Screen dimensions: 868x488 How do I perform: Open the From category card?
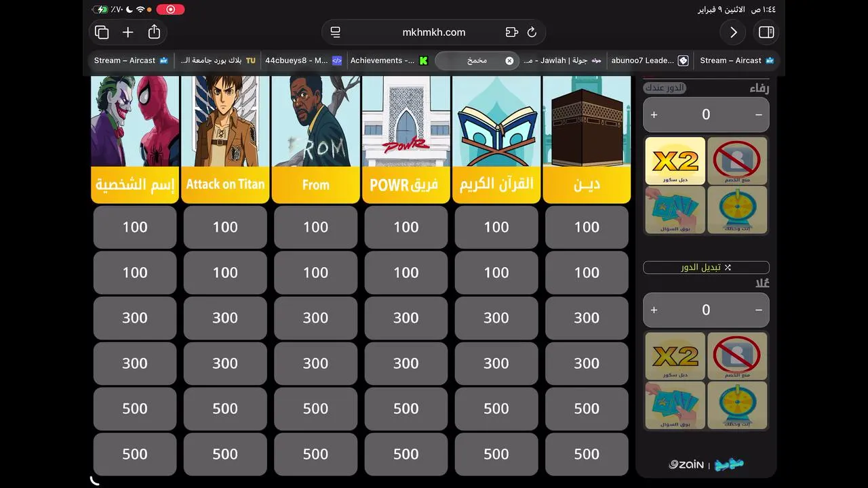pos(315,140)
